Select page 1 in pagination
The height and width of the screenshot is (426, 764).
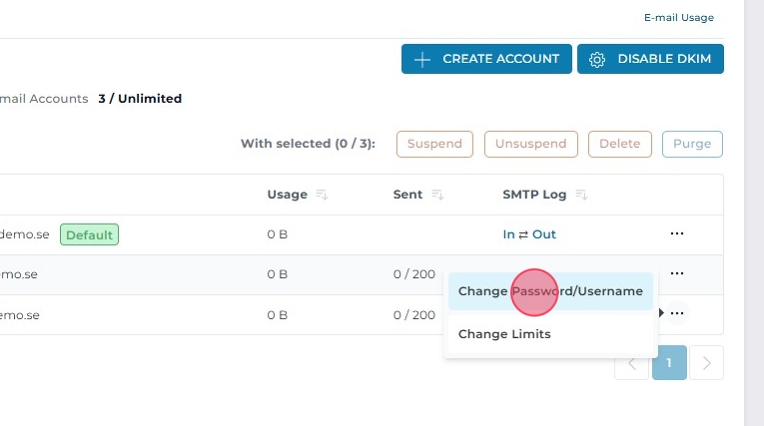(x=669, y=363)
